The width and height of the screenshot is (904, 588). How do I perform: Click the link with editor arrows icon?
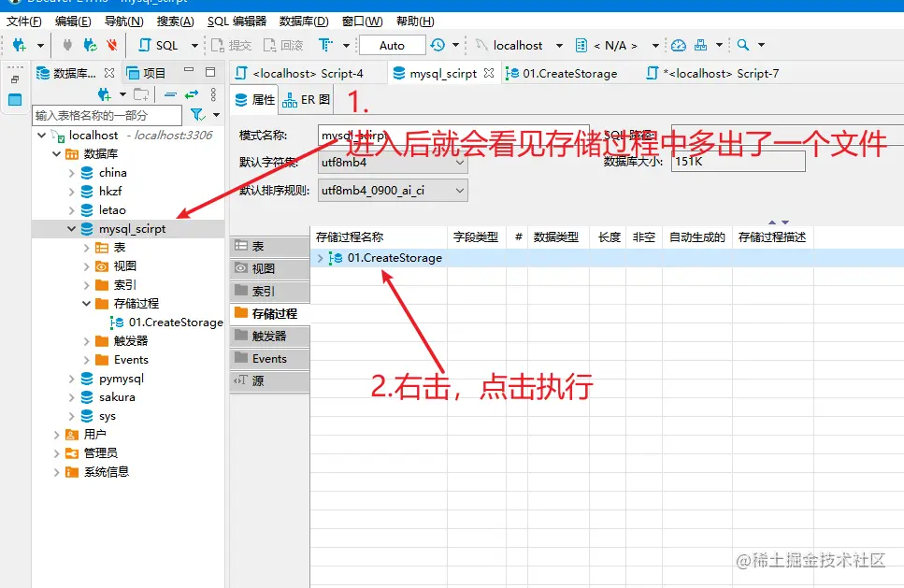192,94
